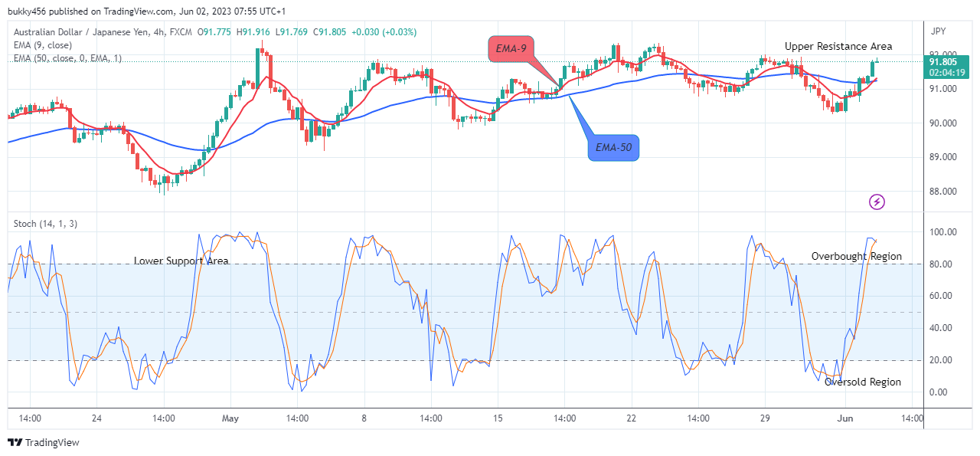The image size is (980, 456).
Task: Select the EMA (9, close) indicator legend
Action: 43,45
